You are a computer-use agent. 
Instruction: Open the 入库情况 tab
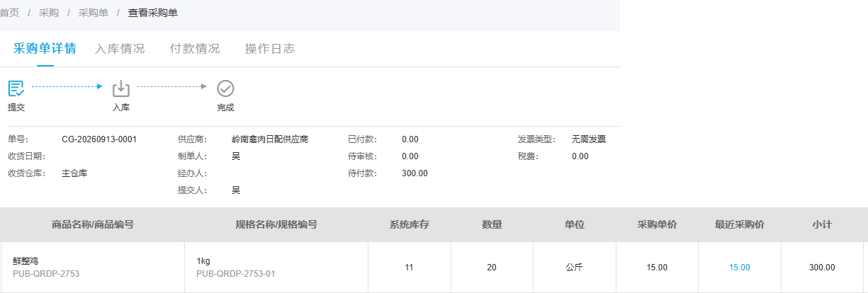coord(120,49)
